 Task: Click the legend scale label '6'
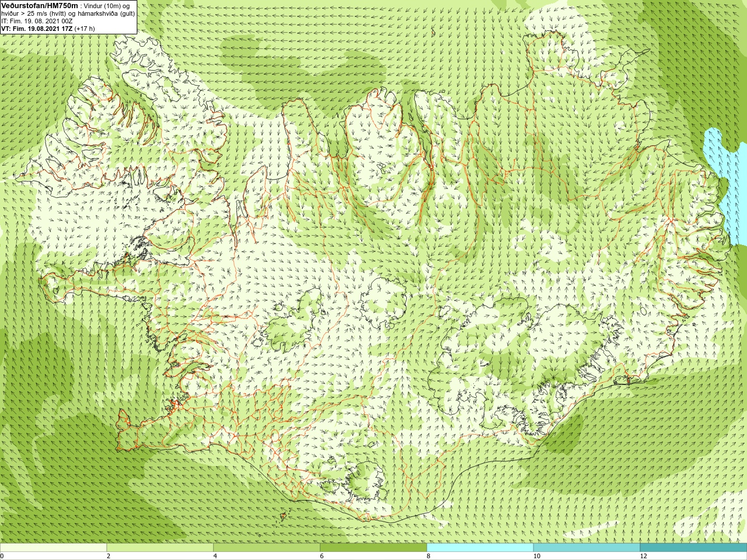322,556
